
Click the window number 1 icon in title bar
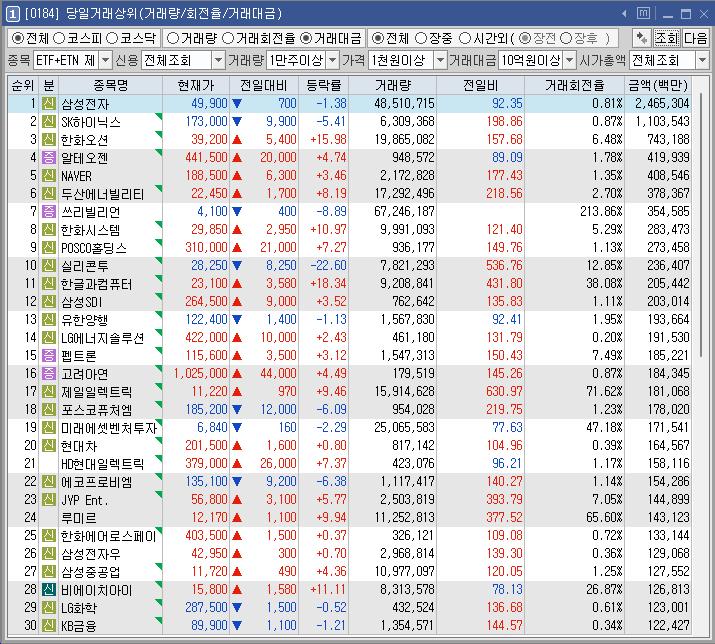13,14
